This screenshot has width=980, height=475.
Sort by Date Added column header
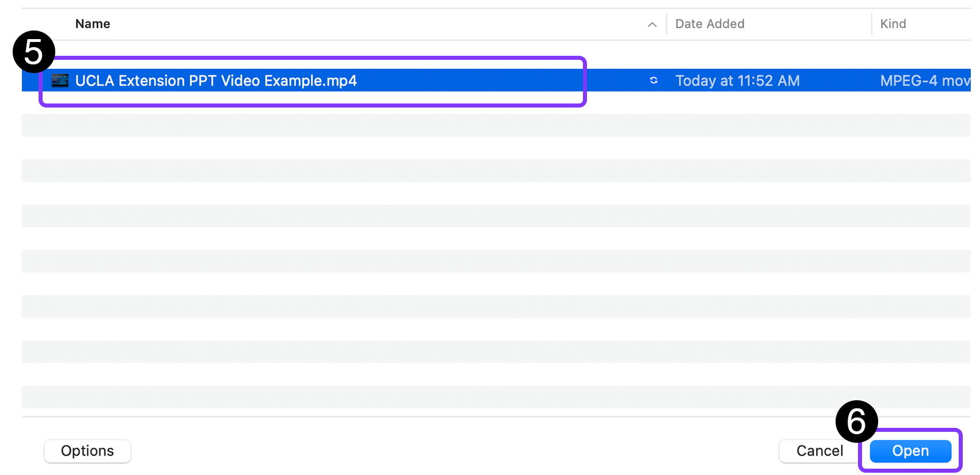click(x=710, y=24)
